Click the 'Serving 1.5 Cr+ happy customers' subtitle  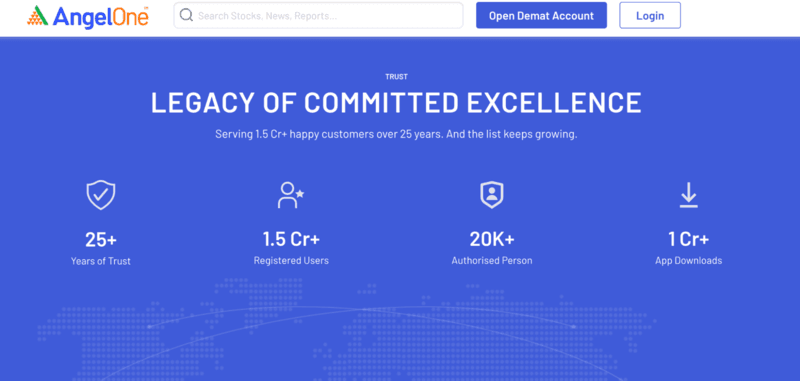[396, 135]
